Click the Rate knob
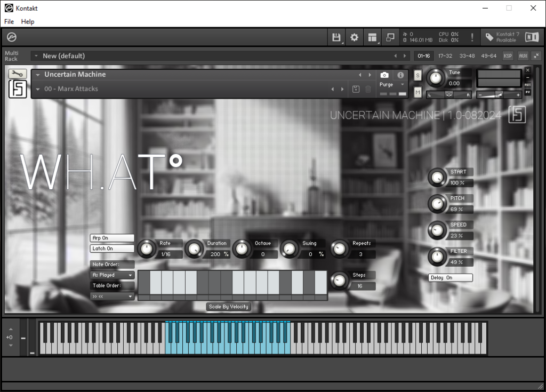Viewport: 546px width, 392px height. coord(147,249)
